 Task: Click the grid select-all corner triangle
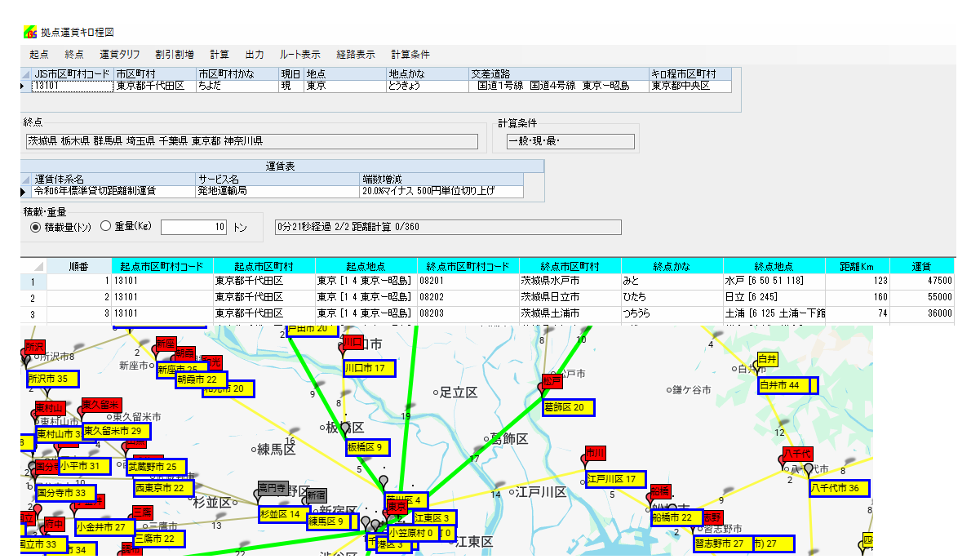click(x=38, y=266)
